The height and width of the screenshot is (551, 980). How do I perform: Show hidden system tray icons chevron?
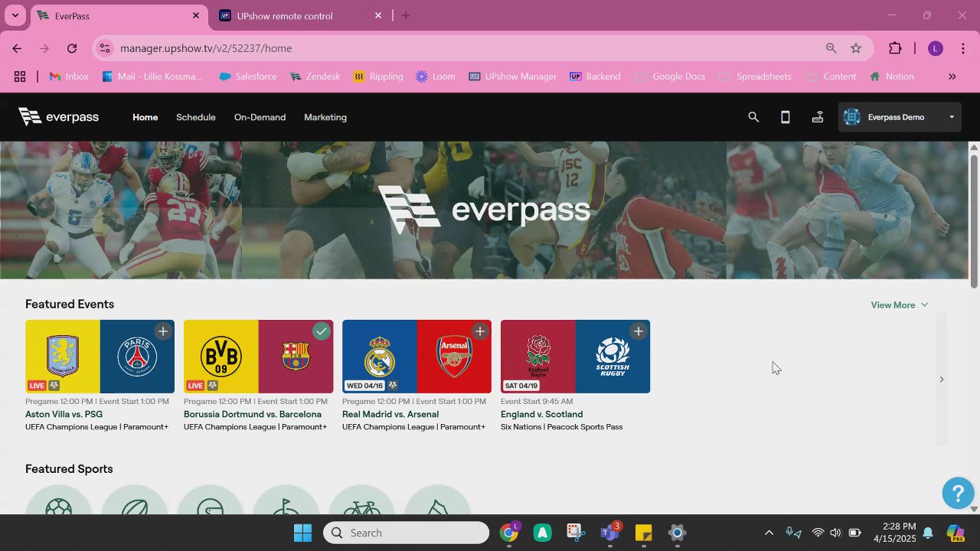[769, 533]
